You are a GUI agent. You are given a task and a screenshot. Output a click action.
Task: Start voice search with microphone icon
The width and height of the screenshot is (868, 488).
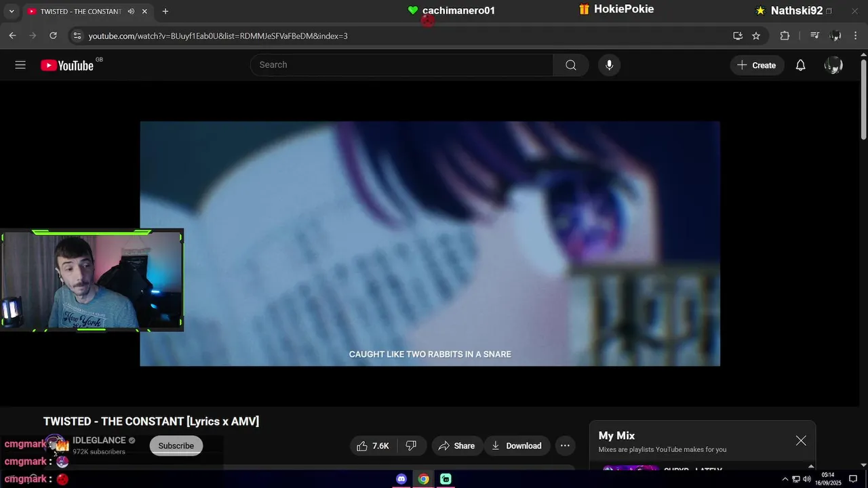pos(609,65)
